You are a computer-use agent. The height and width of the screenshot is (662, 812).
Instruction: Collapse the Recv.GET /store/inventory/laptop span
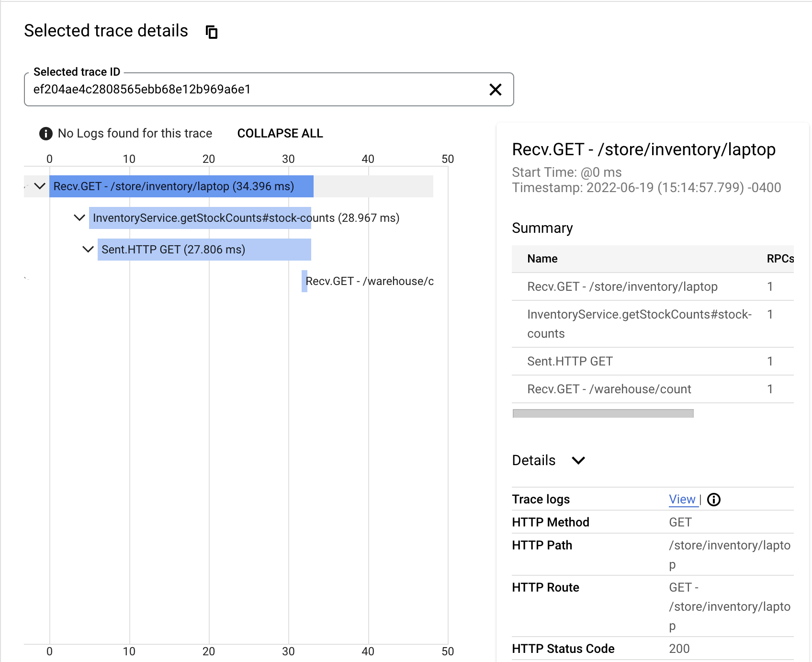40,186
